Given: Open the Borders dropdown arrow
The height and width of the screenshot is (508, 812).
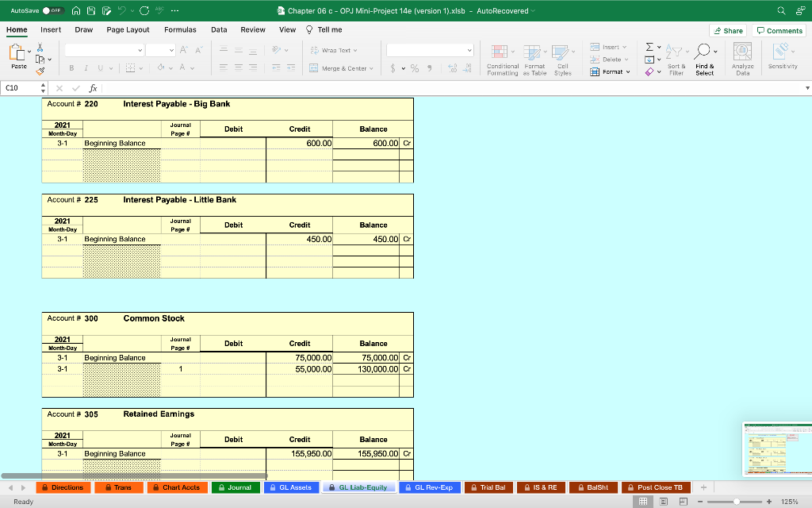Looking at the screenshot, I should pos(141,68).
